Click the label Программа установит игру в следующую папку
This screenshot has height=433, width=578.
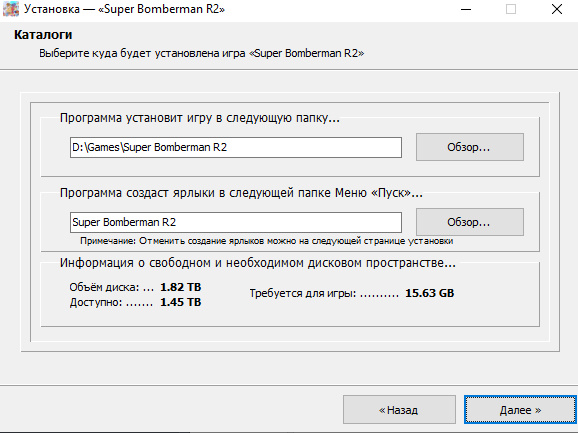pos(199,118)
